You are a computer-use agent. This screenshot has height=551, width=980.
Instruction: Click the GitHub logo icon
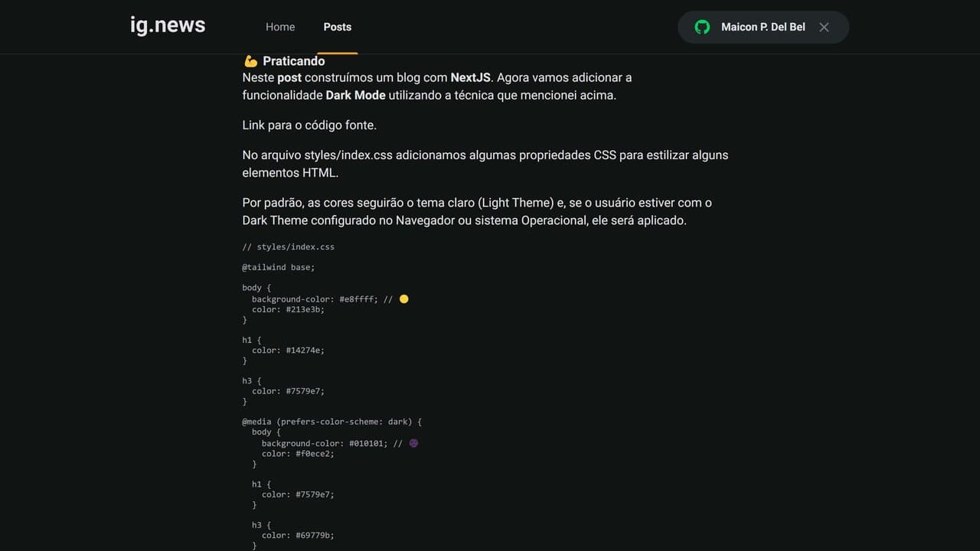(702, 27)
